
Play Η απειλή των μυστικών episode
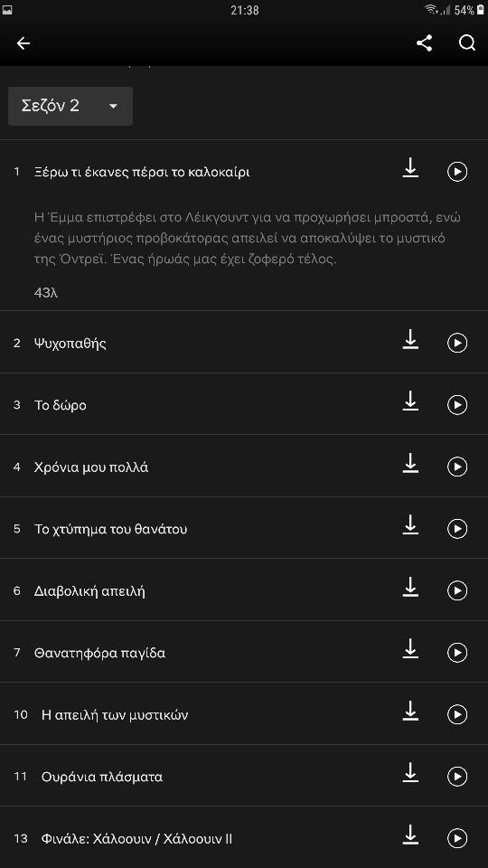pos(457,714)
